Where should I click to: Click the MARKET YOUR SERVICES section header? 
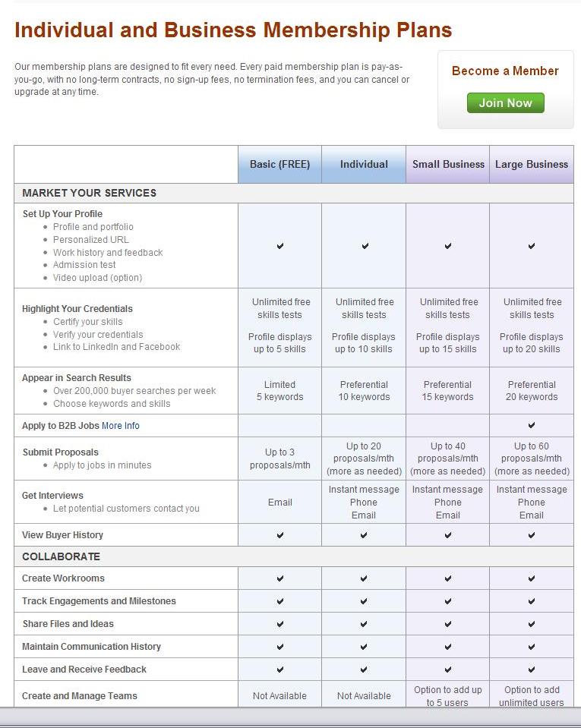(x=89, y=193)
